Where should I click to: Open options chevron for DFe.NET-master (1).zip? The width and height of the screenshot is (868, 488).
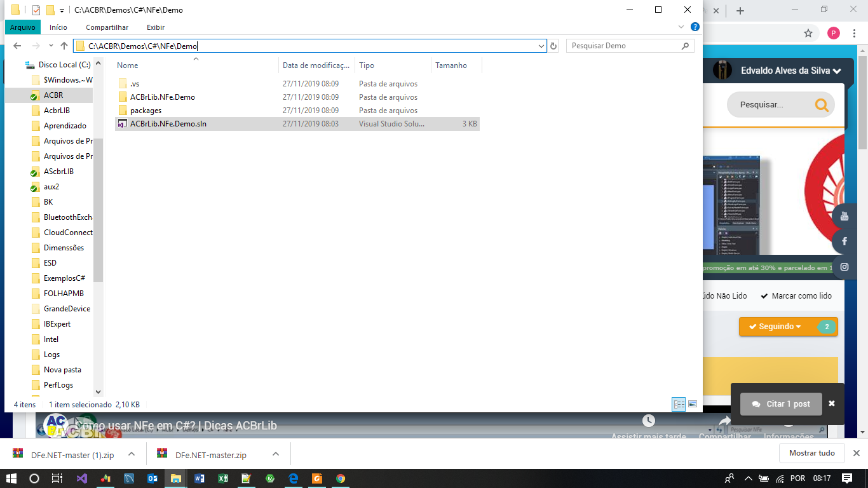132,454
